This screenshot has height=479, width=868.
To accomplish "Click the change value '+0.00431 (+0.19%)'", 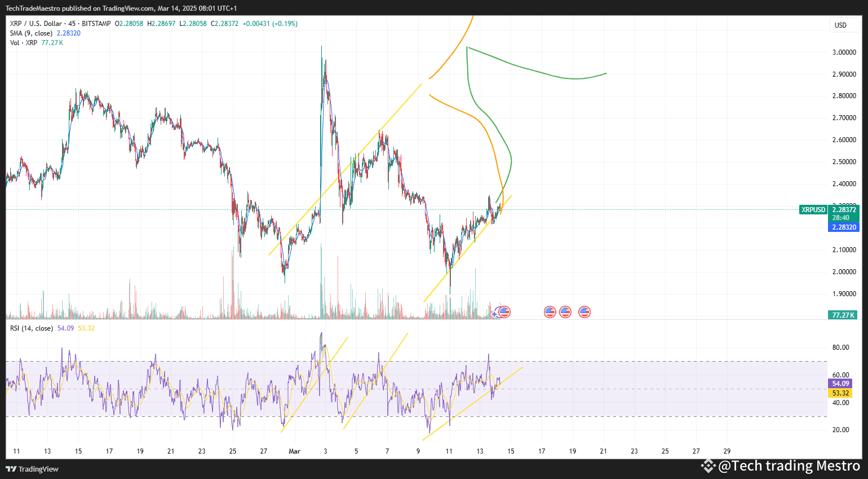I will pos(270,24).
